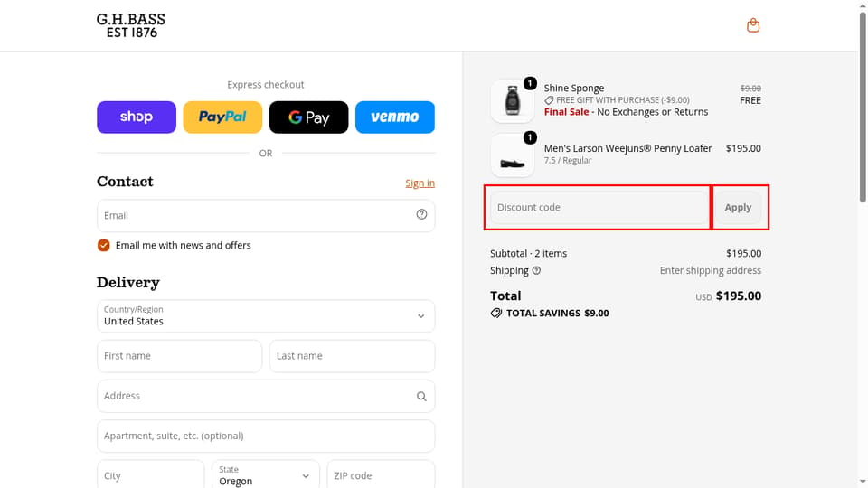Focus the Address field
868x488 pixels.
coord(266,396)
